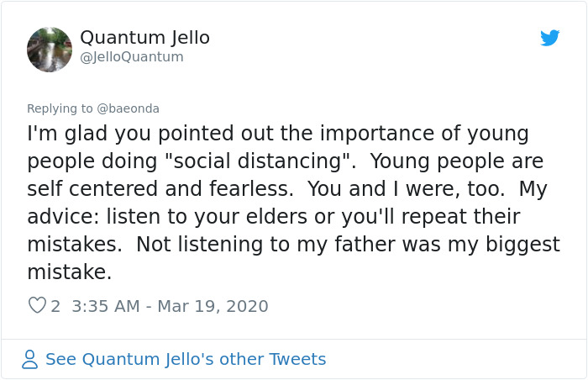Open Quantum Jello's profile avatar
The width and height of the screenshot is (588, 380).
click(x=50, y=49)
